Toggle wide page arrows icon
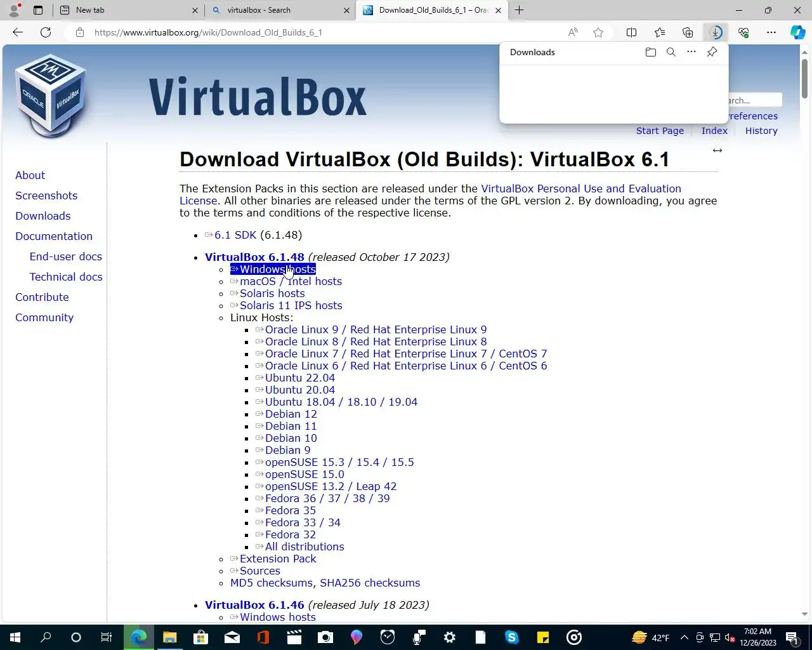 click(x=717, y=150)
